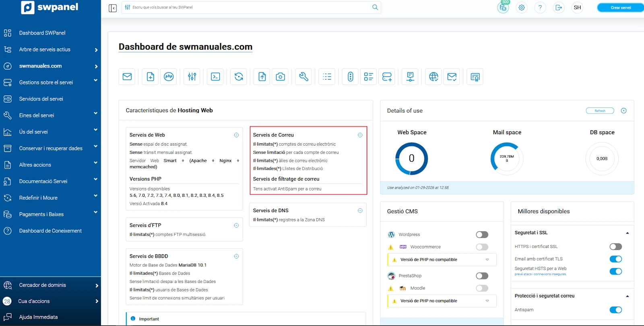Click the wrench tools icon
The width and height of the screenshot is (644, 326).
[303, 76]
